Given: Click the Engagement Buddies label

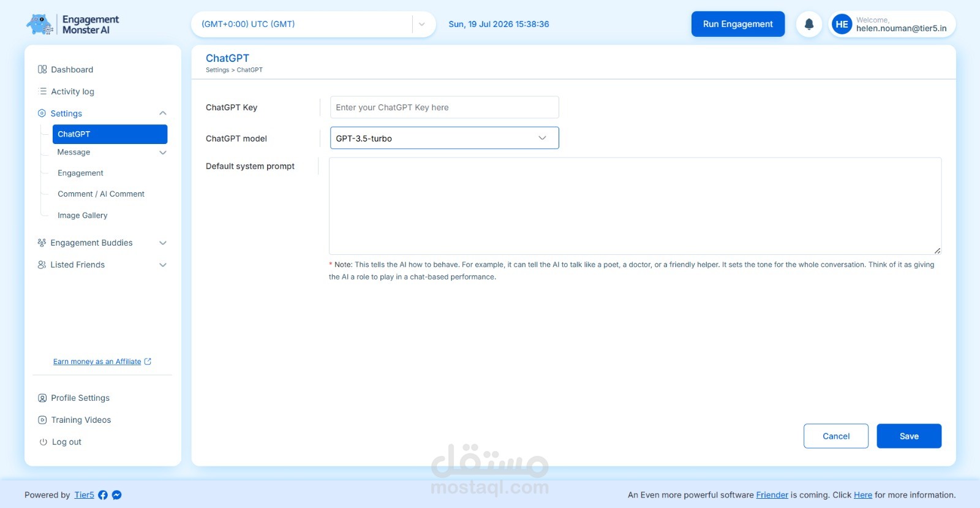Looking at the screenshot, I should click(x=91, y=243).
